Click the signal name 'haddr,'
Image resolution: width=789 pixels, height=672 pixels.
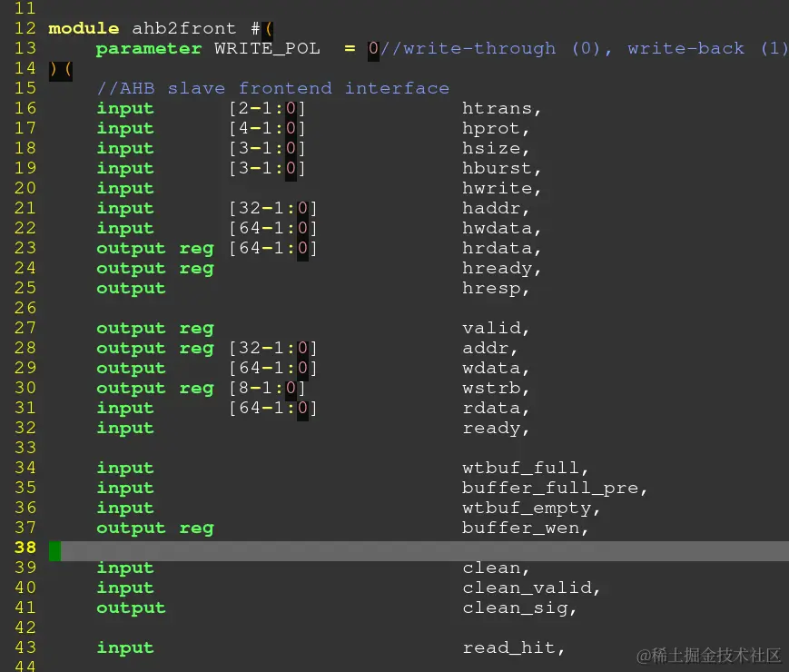[496, 208]
